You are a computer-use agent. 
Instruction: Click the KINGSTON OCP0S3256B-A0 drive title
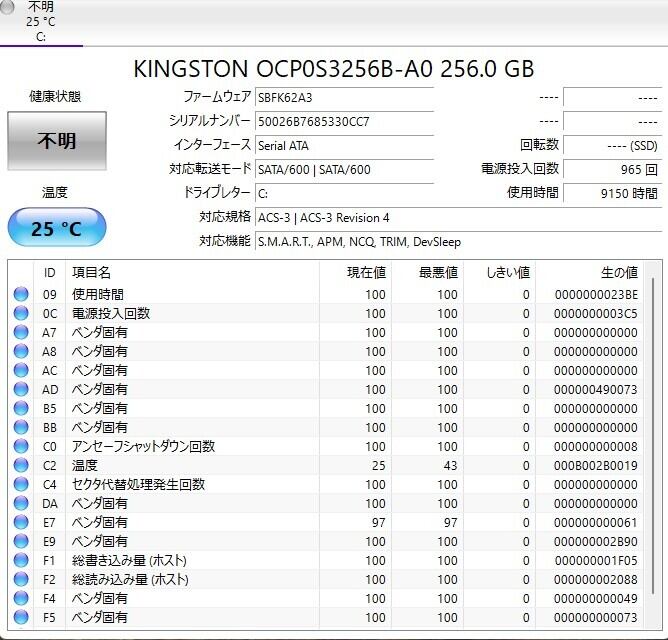334,69
